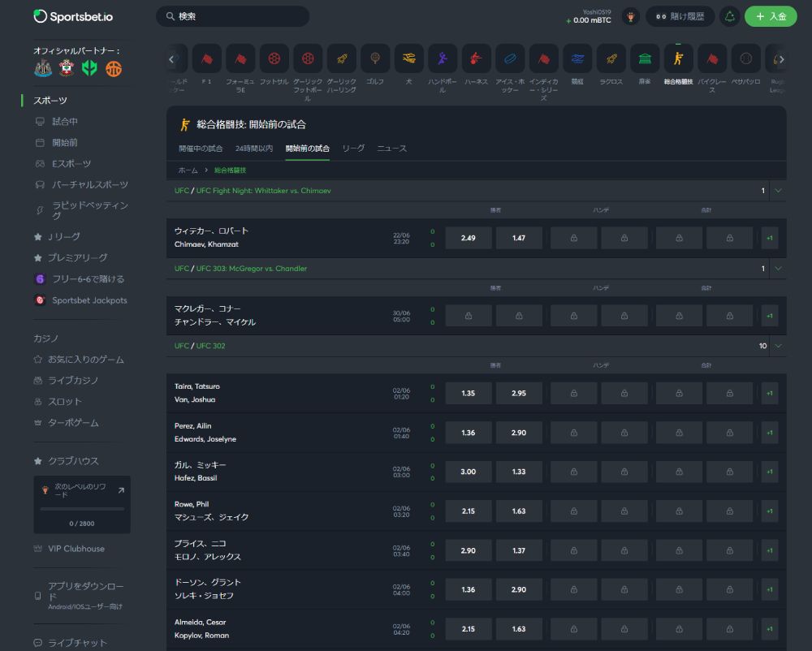Expand more markets for ウィテカー vs Chimaev
812x651 pixels.
coord(770,238)
